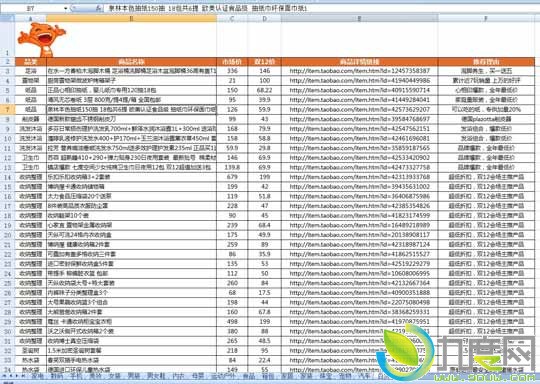The height and width of the screenshot is (384, 540).
Task: Select market price cell 336 in row 3
Action: (x=232, y=71)
